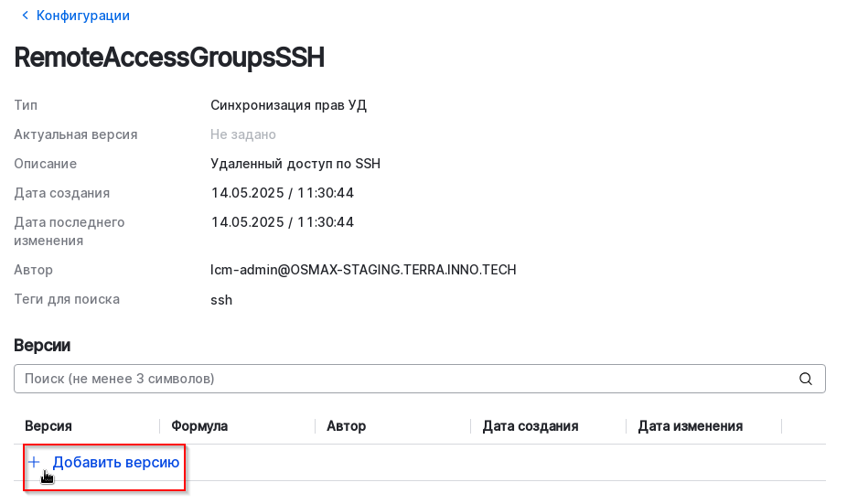Image resolution: width=847 pixels, height=504 pixels.
Task: Open the Конфигурации breadcrumb link
Action: [x=82, y=16]
